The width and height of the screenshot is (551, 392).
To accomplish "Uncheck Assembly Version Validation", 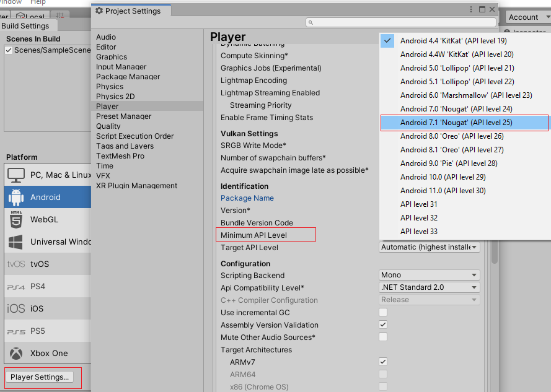I will (x=383, y=324).
